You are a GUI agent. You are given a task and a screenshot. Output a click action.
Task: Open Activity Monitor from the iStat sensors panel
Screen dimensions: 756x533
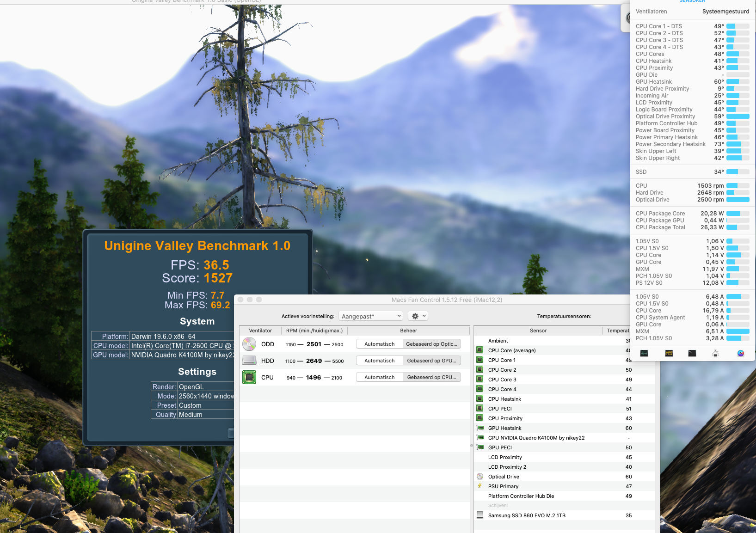[644, 353]
